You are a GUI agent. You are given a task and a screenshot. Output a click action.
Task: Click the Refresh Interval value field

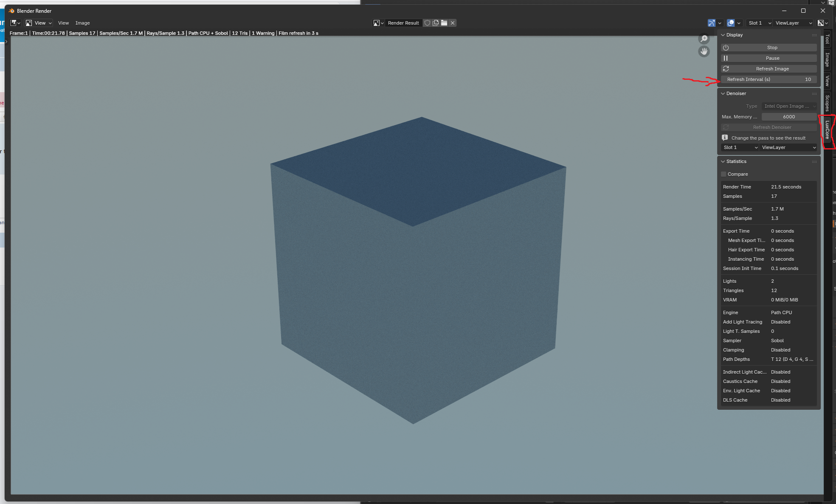[x=768, y=79]
